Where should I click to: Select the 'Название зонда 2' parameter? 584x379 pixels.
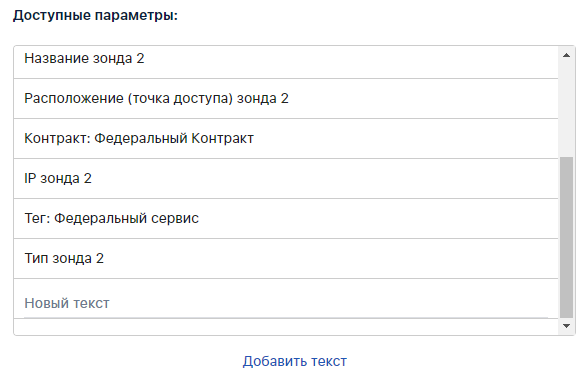coord(286,58)
